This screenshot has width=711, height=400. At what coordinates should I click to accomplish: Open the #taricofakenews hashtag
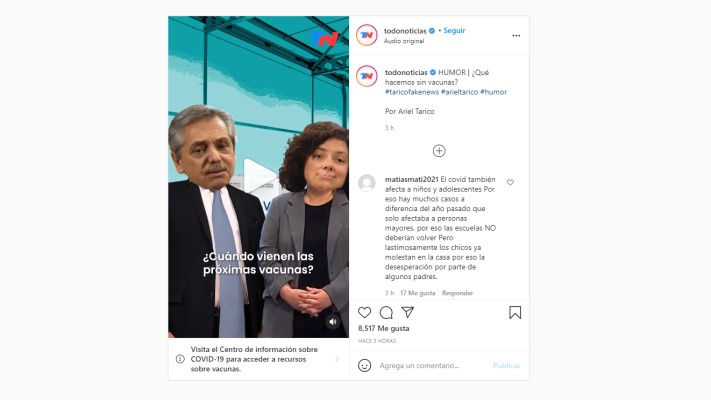412,92
